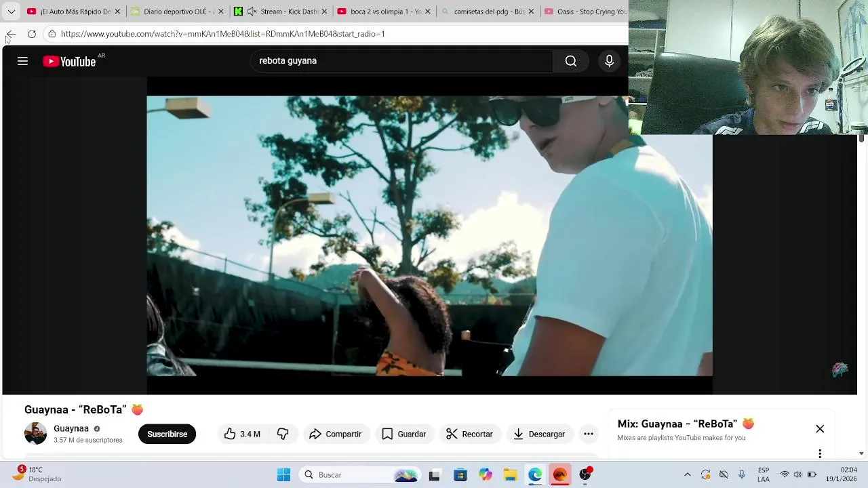Open the Guaynaa channel avatar
Image resolution: width=868 pixels, height=488 pixels.
click(35, 434)
